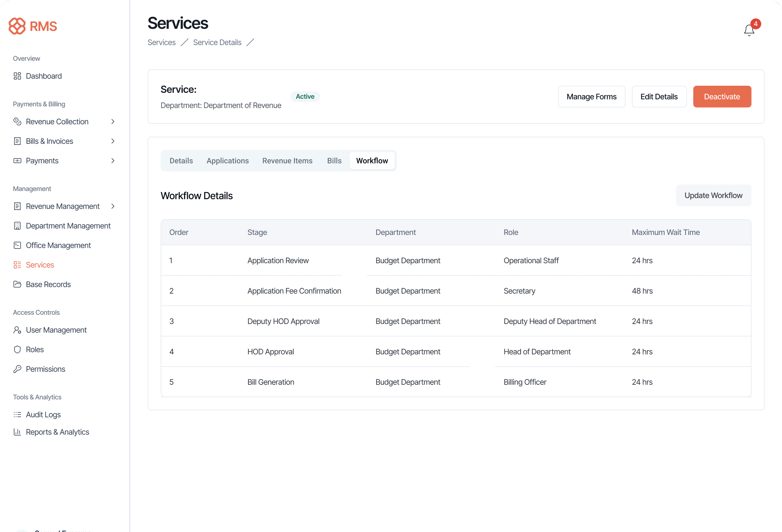Click the Billing Officer role cell
Screen dimensions: 782x532
click(525, 382)
